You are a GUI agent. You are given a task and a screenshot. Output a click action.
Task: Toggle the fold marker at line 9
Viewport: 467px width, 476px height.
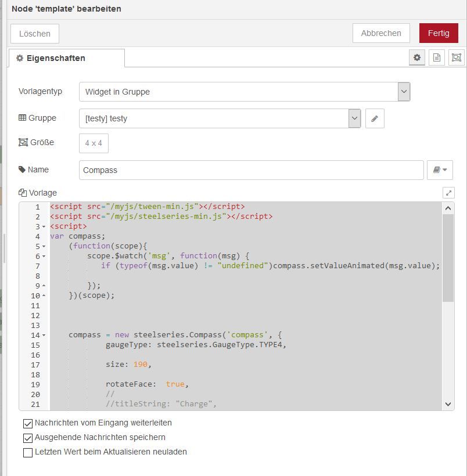[44, 286]
